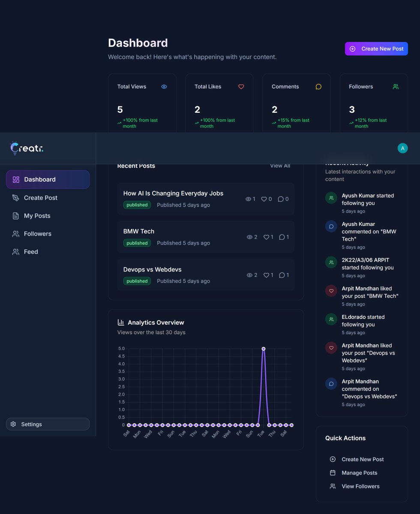Screen dimensions: 420x514
Task: Click Followers count value 3
Action: click(352, 110)
